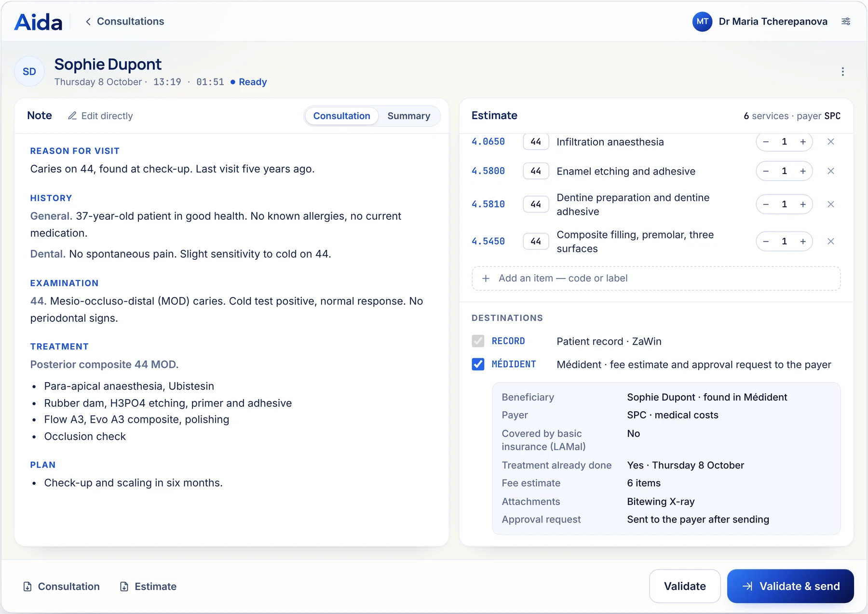
Task: Click service code 4.5800
Action: pos(488,171)
